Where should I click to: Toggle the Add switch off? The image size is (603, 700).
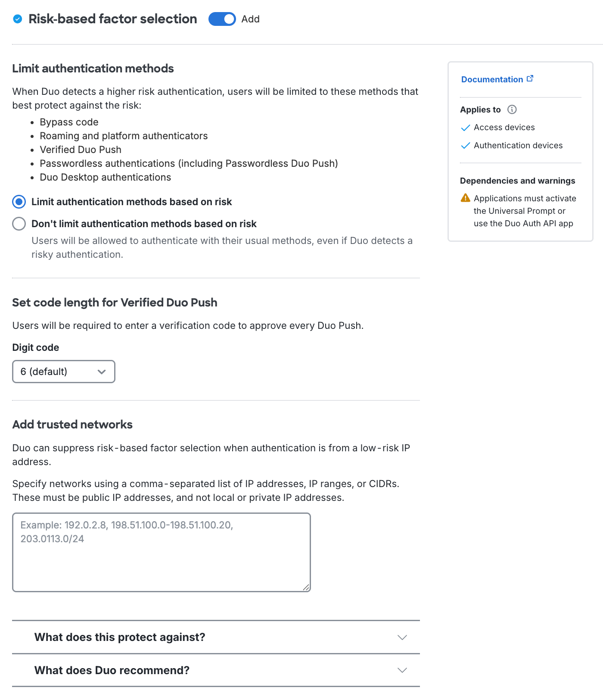[x=222, y=19]
